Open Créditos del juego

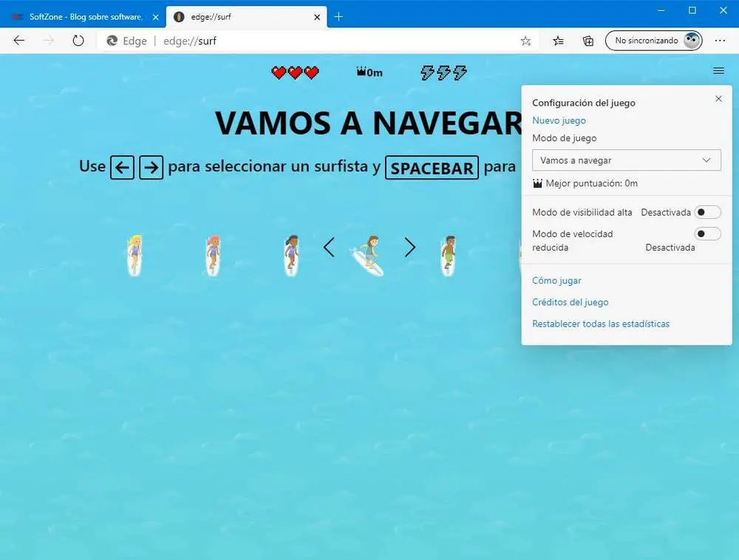tap(571, 302)
